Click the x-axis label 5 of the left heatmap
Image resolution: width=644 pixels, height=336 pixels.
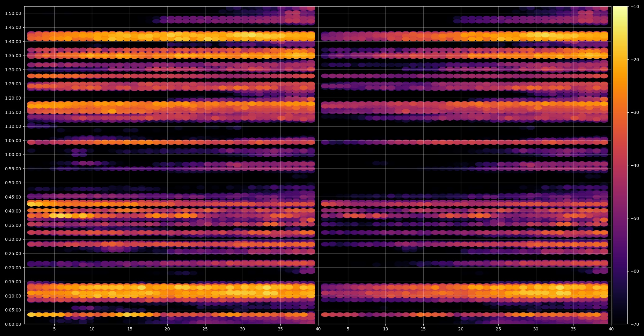[x=54, y=329]
